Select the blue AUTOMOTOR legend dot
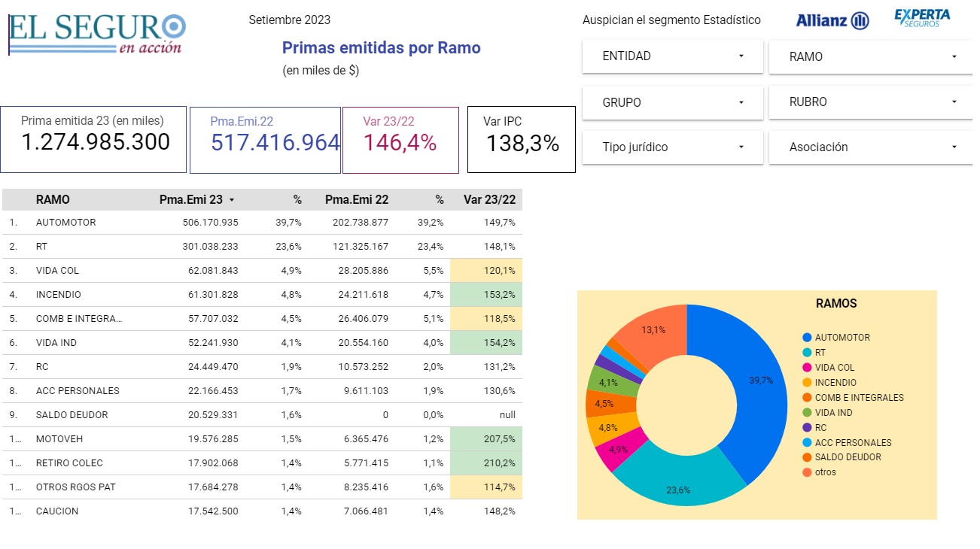The width and height of the screenshot is (980, 549). (x=807, y=338)
